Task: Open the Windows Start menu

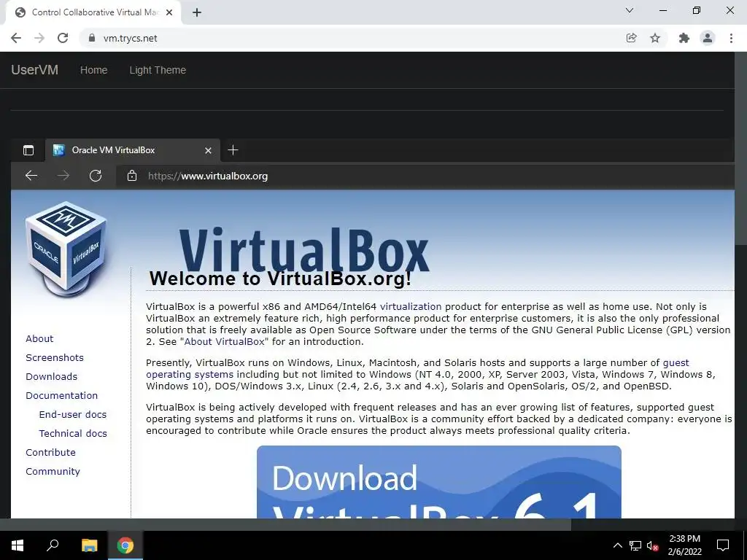Action: 18,545
